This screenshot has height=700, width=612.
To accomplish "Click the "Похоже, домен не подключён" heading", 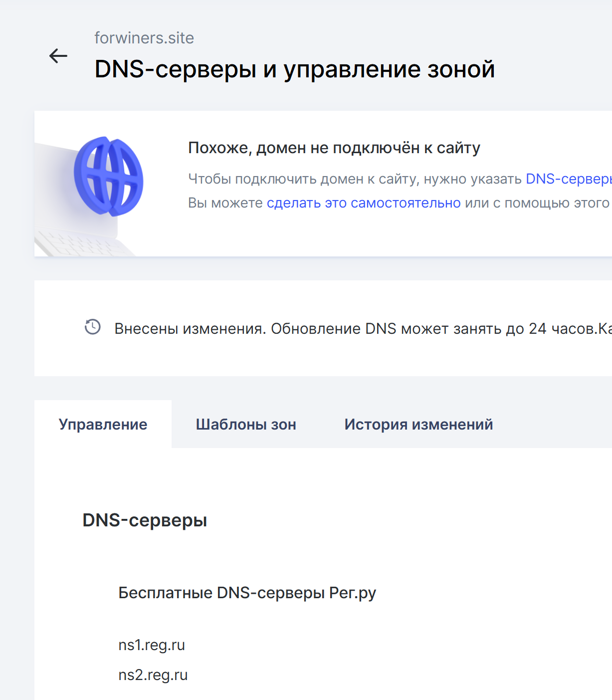I will click(x=334, y=148).
